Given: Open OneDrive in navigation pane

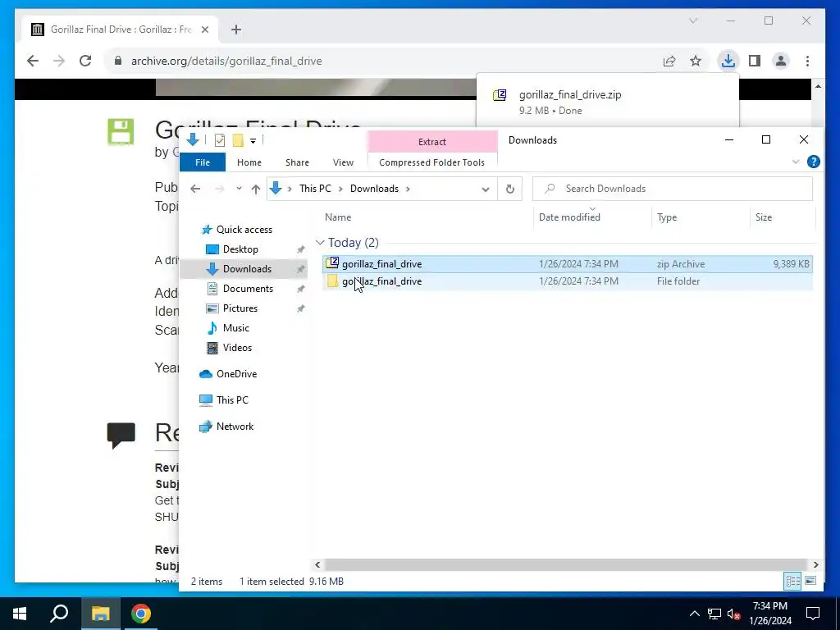Looking at the screenshot, I should tap(236, 374).
